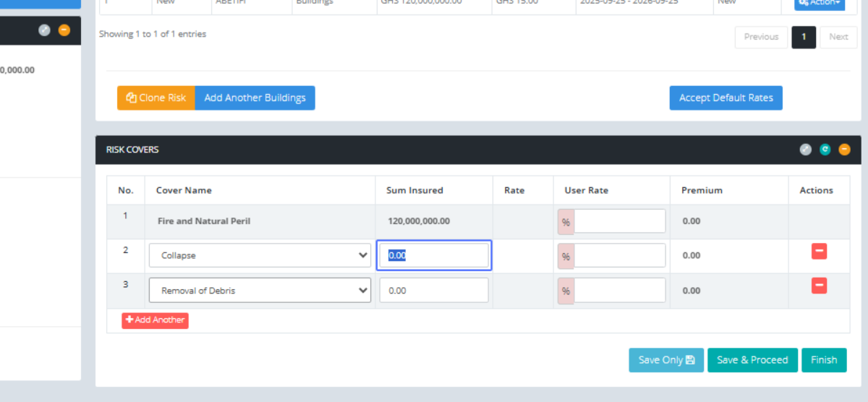
Task: Click Save & Proceed button
Action: pyautogui.click(x=752, y=360)
